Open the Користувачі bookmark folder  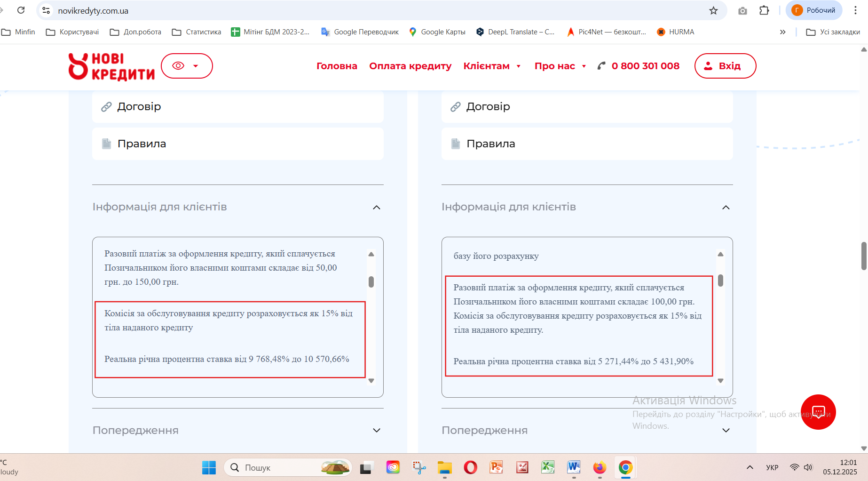(x=72, y=32)
